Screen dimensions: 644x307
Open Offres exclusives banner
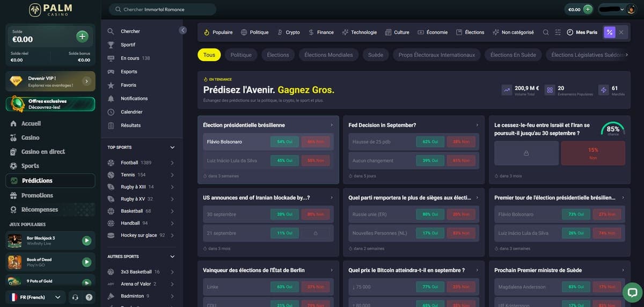point(50,104)
